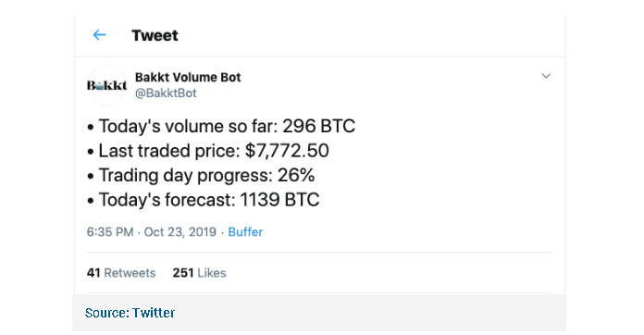Open Bakkt Volume Bot profile name
Image resolution: width=644 pixels, height=335 pixels.
[188, 77]
